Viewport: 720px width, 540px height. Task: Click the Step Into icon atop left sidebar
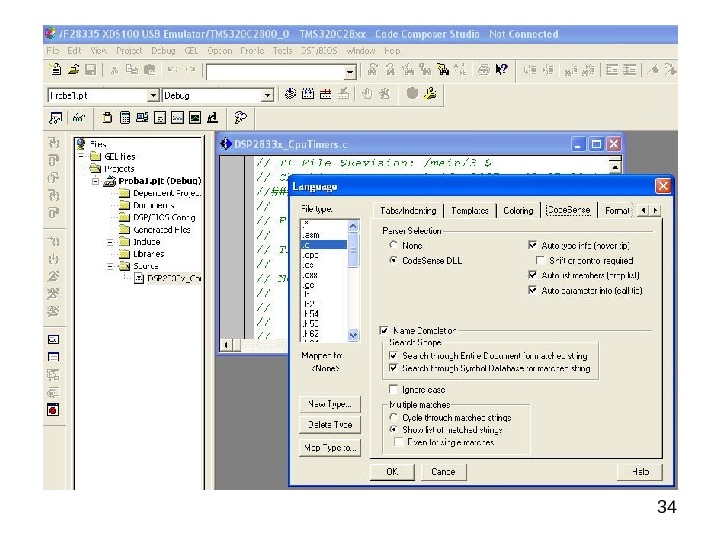tap(53, 143)
